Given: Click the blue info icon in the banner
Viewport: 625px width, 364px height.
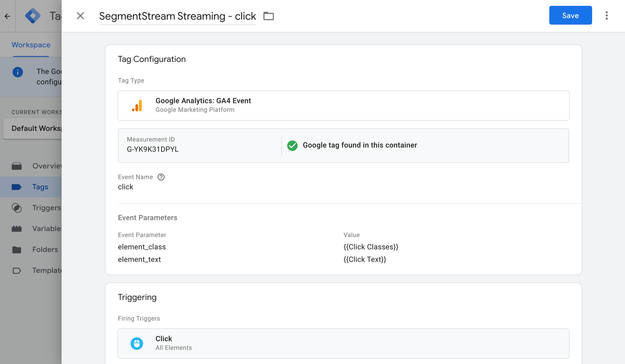Looking at the screenshot, I should tap(18, 72).
